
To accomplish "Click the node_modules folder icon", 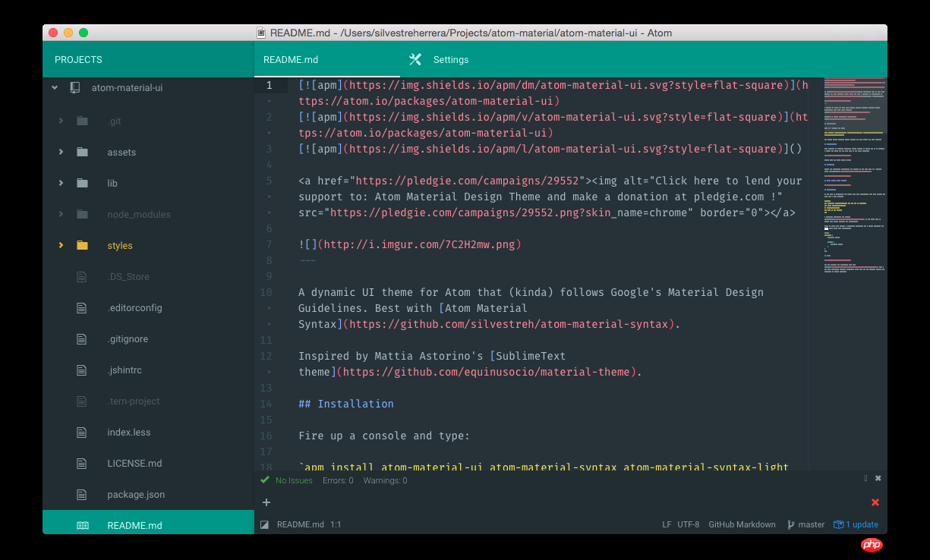I will click(82, 214).
